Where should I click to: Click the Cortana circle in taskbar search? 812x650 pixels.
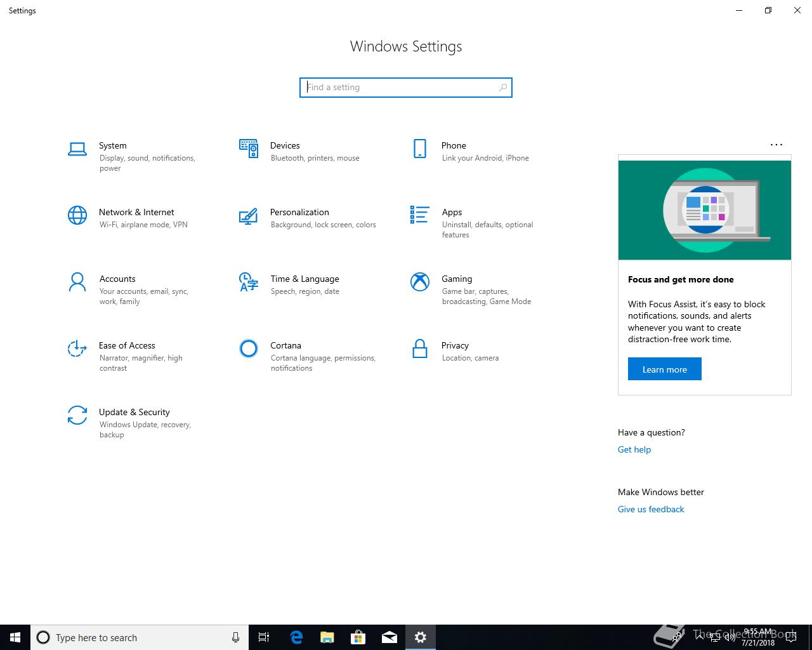43,637
